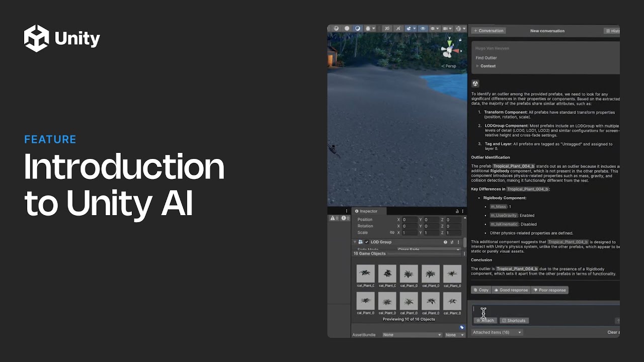
Task: Toggle the 2D view mode icon
Action: pyautogui.click(x=387, y=29)
